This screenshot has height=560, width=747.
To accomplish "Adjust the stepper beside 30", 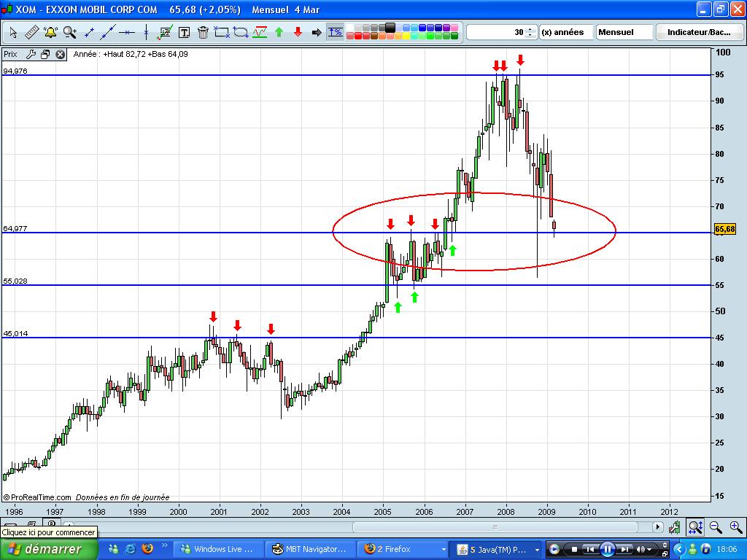I will [530, 32].
